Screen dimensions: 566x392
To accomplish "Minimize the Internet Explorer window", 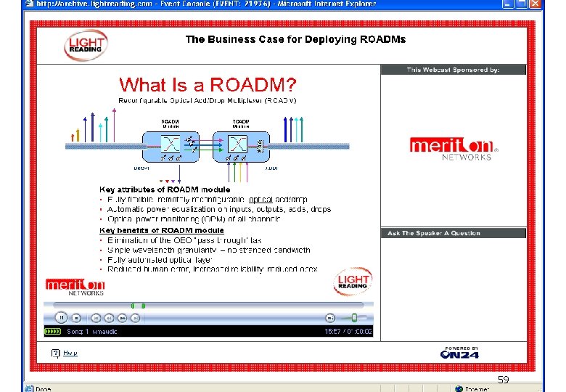I will (x=508, y=4).
